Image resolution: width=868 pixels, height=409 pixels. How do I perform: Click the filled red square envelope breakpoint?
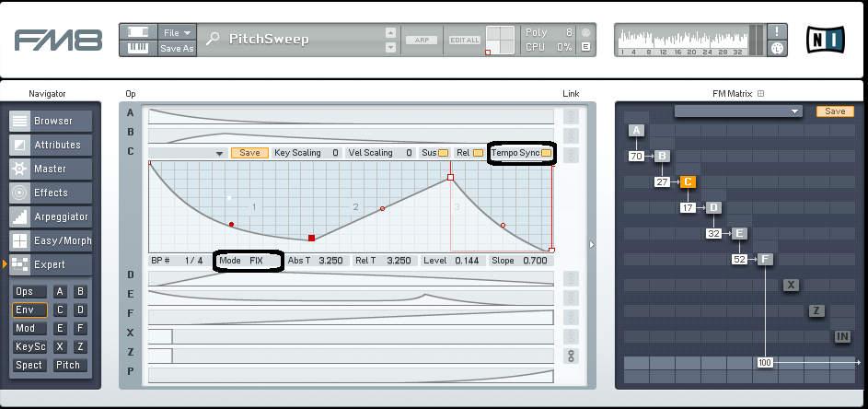coord(312,238)
